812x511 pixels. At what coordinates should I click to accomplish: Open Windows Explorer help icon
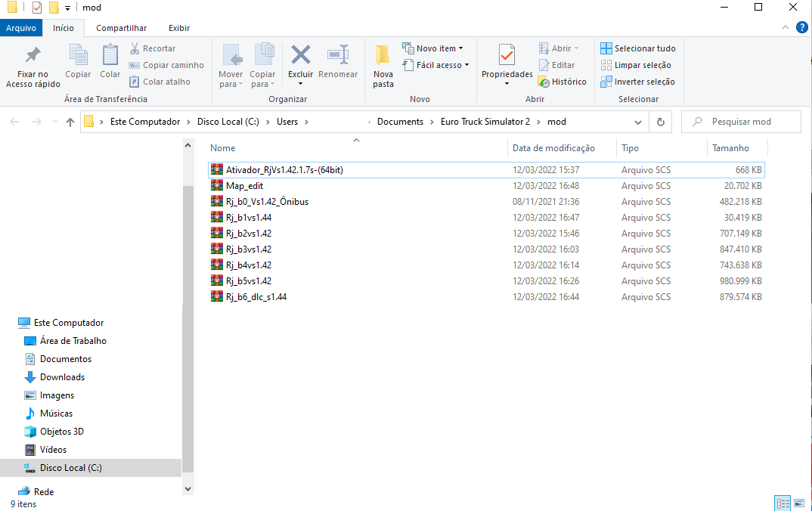click(x=801, y=27)
